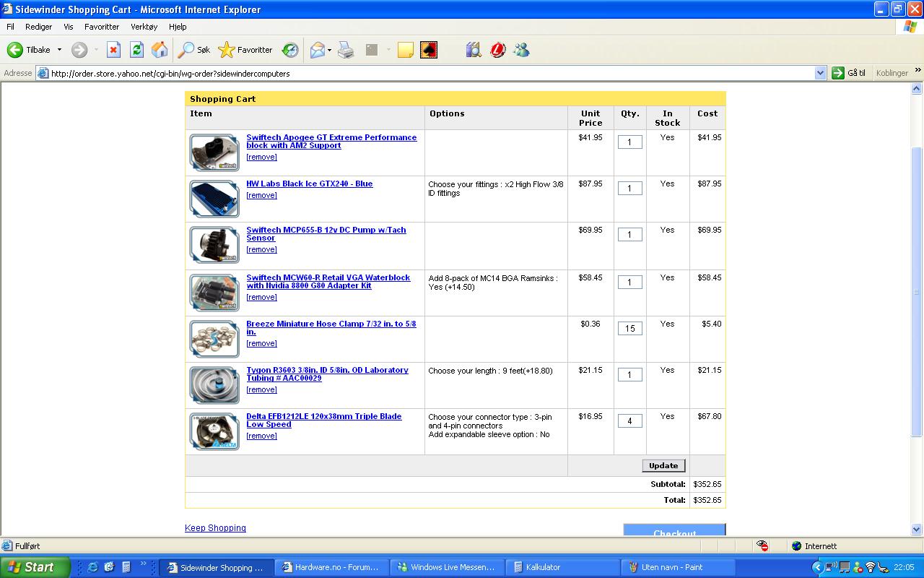
Task: Open Swiftech Apogee GT Extreme product link
Action: coord(331,141)
